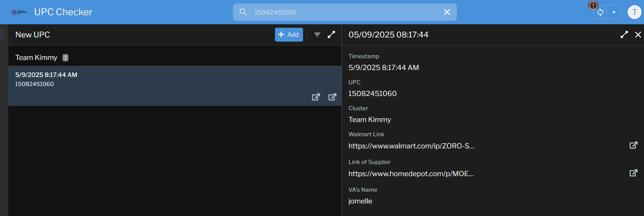Open second external link icon in the row
Image resolution: width=644 pixels, height=216 pixels.
click(332, 97)
